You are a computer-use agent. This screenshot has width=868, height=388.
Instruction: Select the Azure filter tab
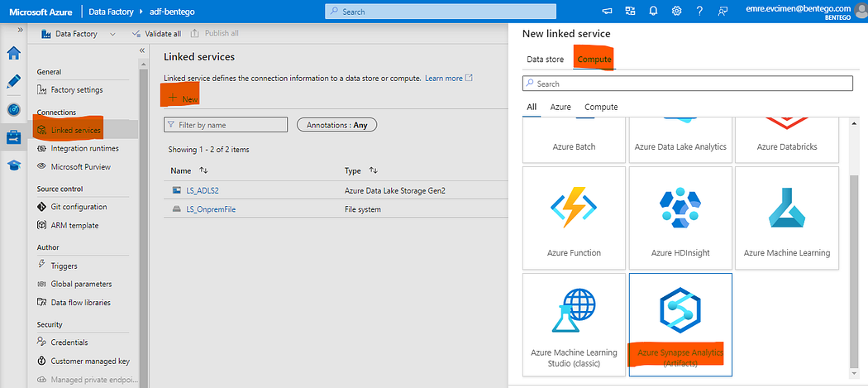(560, 107)
